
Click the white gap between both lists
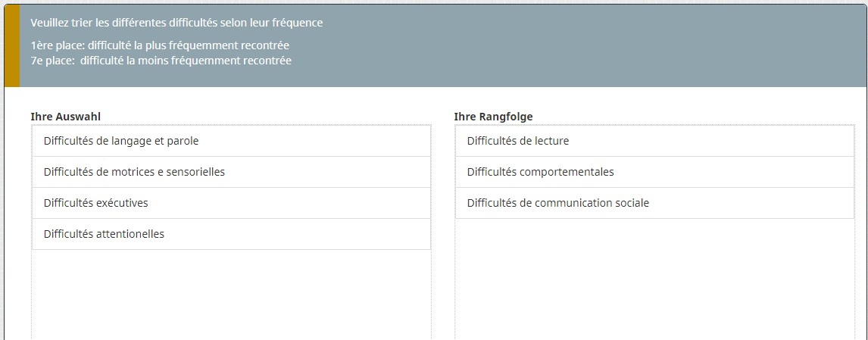pos(443,227)
